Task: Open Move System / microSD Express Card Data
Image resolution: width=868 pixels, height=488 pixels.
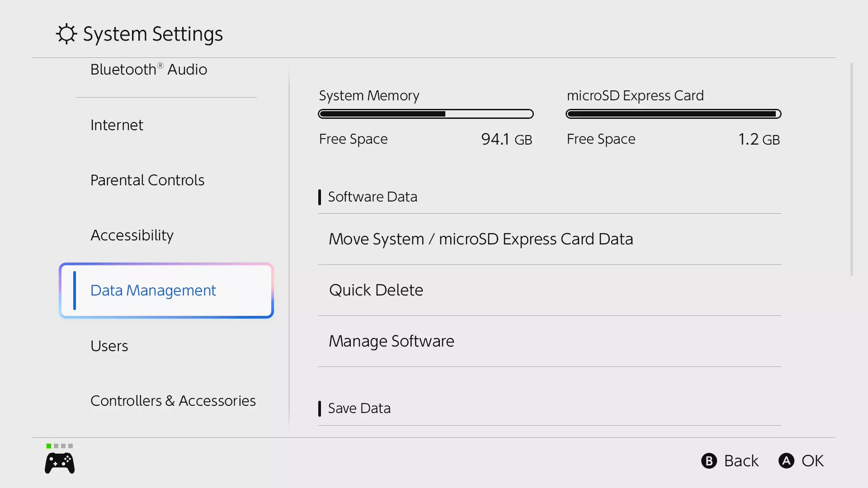Action: click(481, 239)
